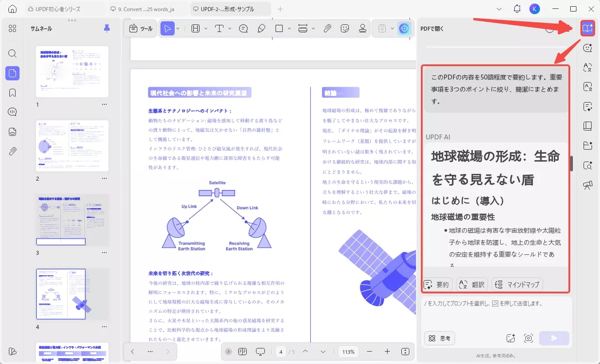Open the AI Assistant book icon in right sidebar
Screen dimensions: 600x364
588,28
